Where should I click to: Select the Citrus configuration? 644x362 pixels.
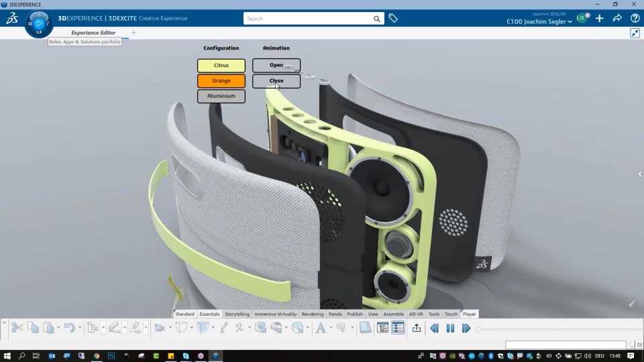[x=221, y=66]
